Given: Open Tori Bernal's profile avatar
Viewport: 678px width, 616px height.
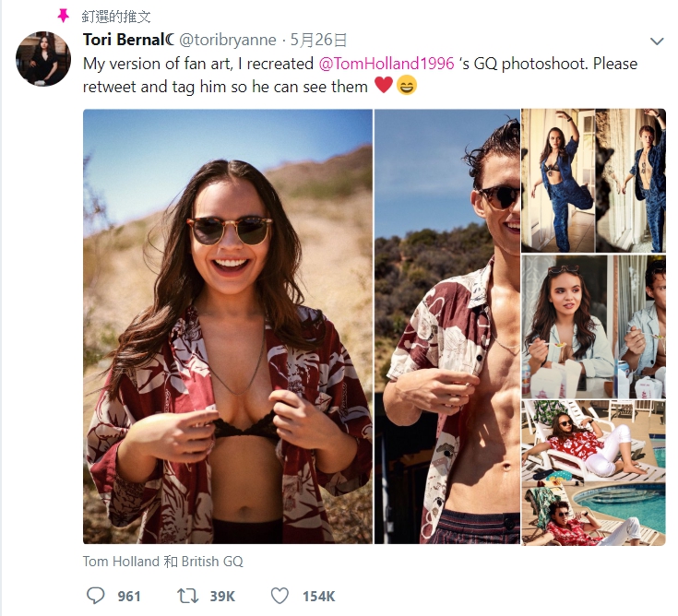Looking at the screenshot, I should click(x=43, y=59).
